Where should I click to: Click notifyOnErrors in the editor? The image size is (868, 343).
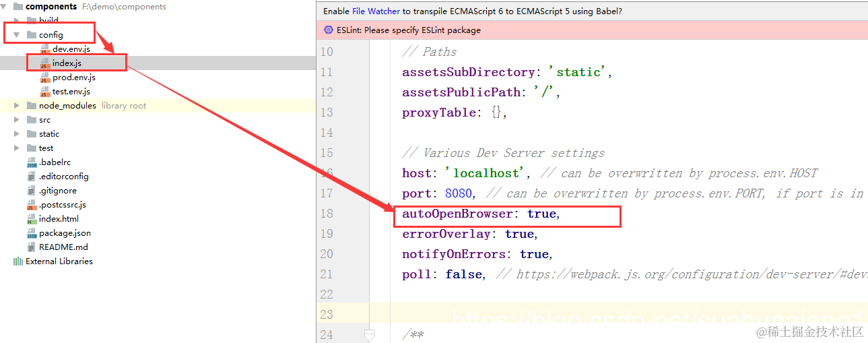click(x=453, y=254)
